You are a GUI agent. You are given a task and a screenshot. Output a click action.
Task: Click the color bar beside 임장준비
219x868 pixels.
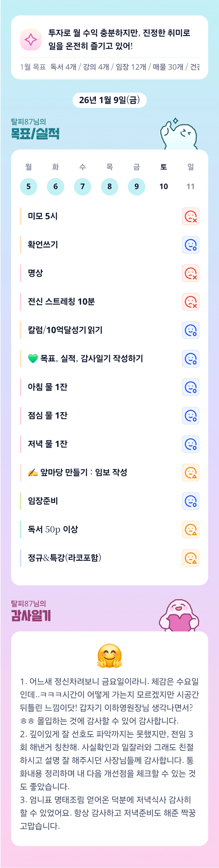(21, 501)
